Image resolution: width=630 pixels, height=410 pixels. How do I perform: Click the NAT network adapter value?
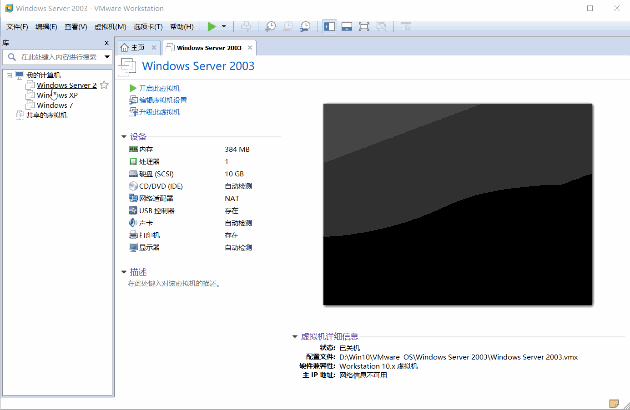pos(232,198)
